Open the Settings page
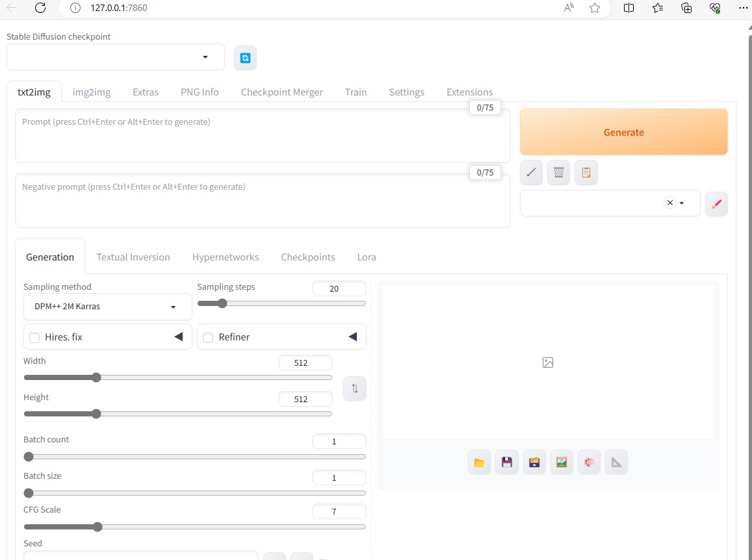 [406, 92]
